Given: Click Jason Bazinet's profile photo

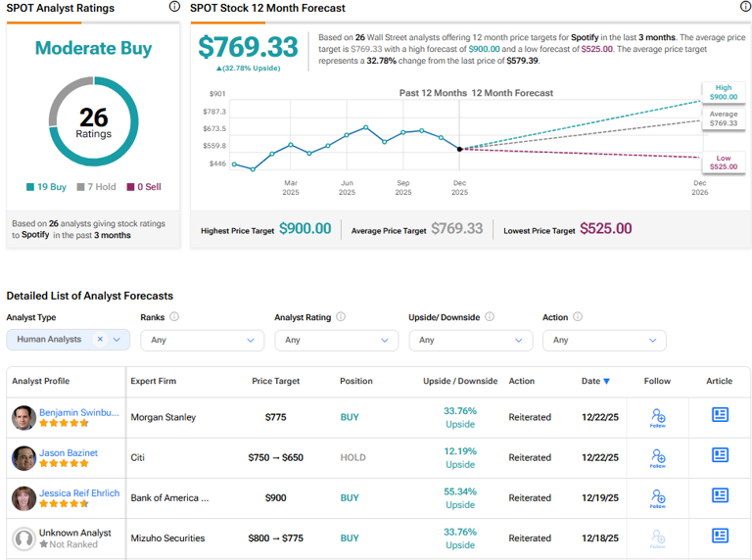Looking at the screenshot, I should click(23, 457).
